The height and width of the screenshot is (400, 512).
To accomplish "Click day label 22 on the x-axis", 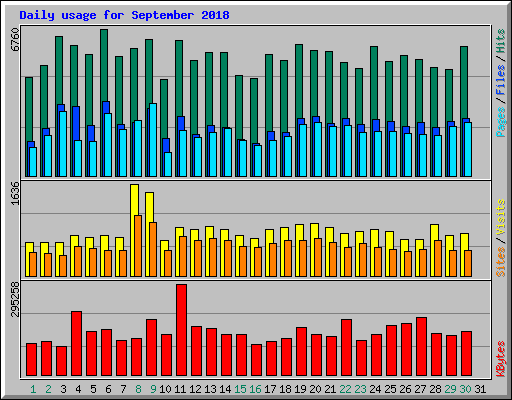I will [x=345, y=389].
